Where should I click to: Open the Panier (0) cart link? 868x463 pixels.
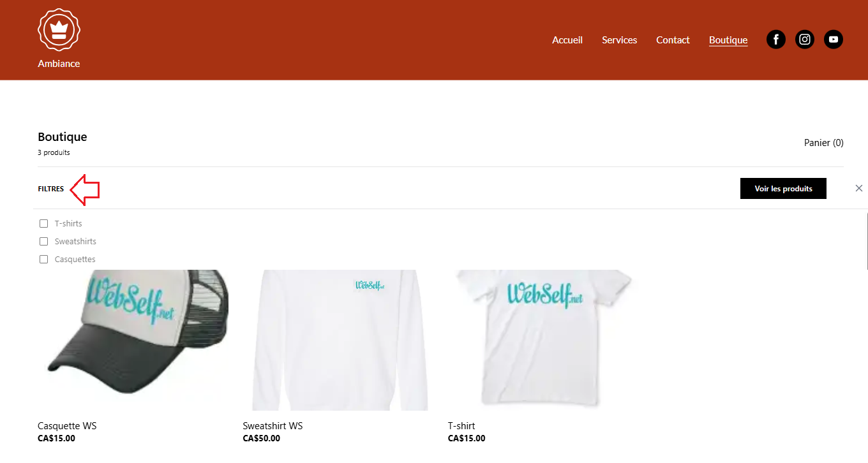point(824,143)
